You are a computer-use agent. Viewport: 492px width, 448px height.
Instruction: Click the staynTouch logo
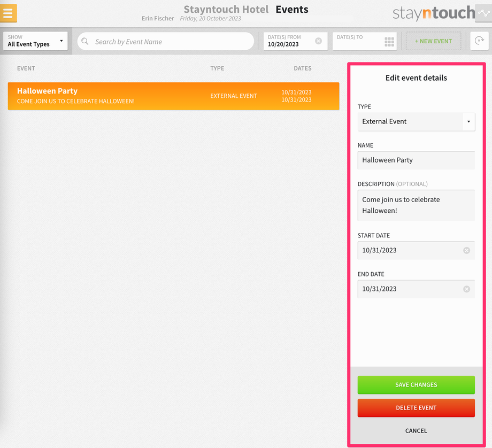point(434,13)
